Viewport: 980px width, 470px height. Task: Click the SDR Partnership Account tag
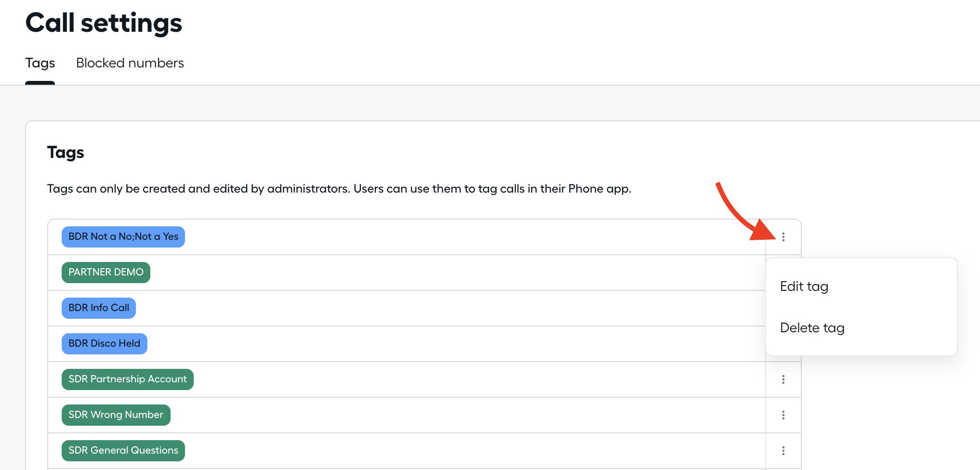[128, 379]
